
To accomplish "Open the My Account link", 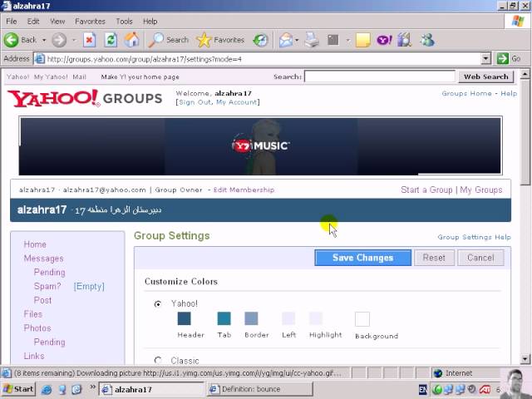I will click(x=236, y=102).
